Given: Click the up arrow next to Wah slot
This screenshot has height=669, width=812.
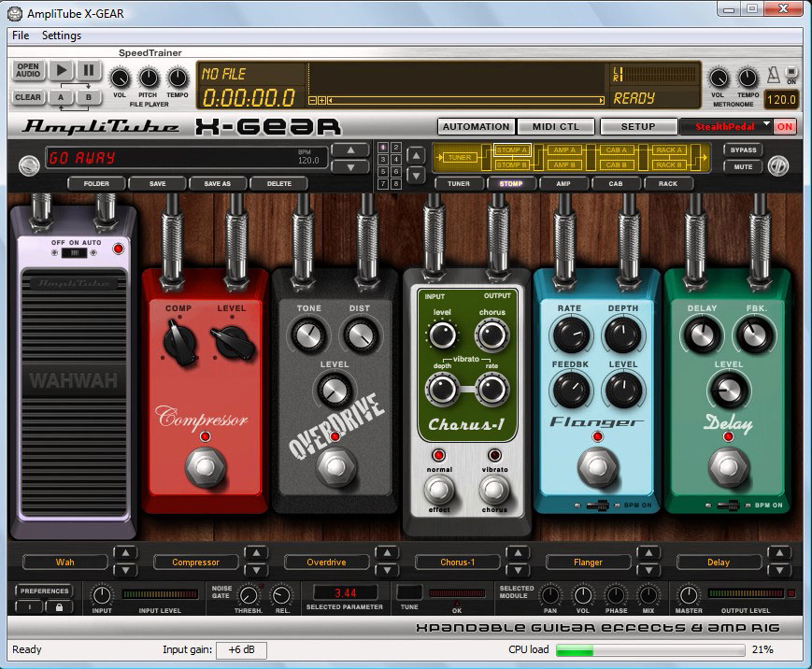Looking at the screenshot, I should [x=125, y=553].
